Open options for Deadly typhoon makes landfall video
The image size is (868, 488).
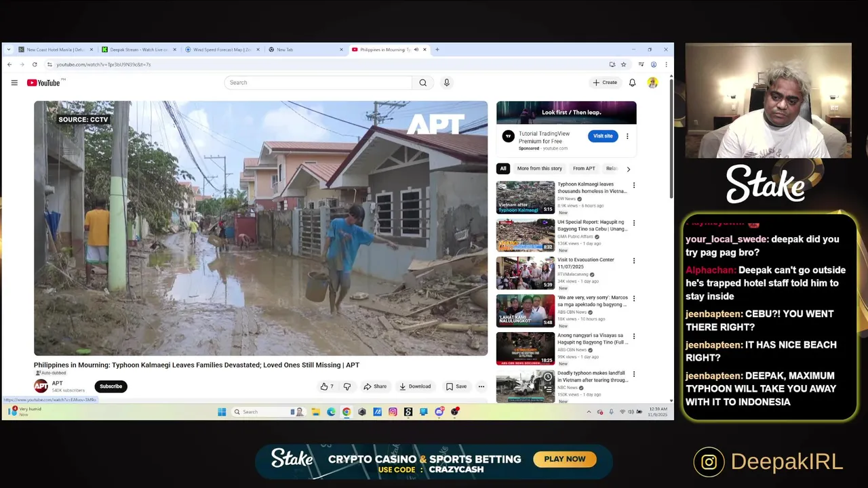(x=634, y=374)
